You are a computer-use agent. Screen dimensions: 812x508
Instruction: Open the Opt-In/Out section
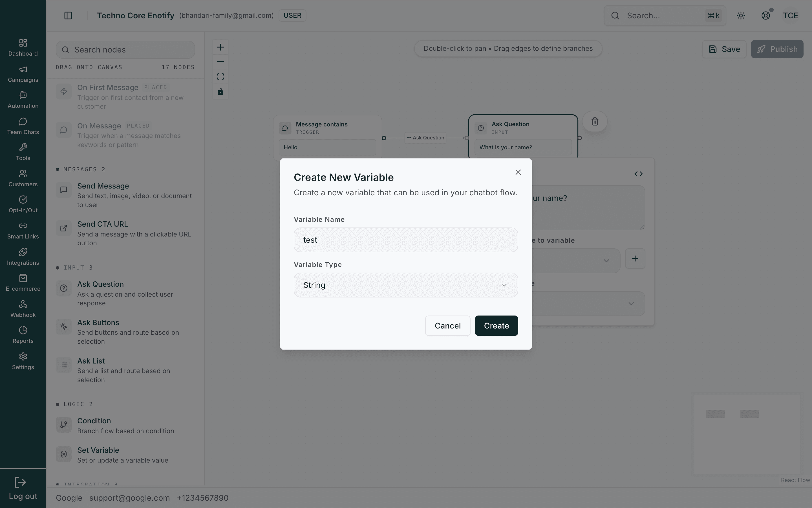pyautogui.click(x=23, y=204)
